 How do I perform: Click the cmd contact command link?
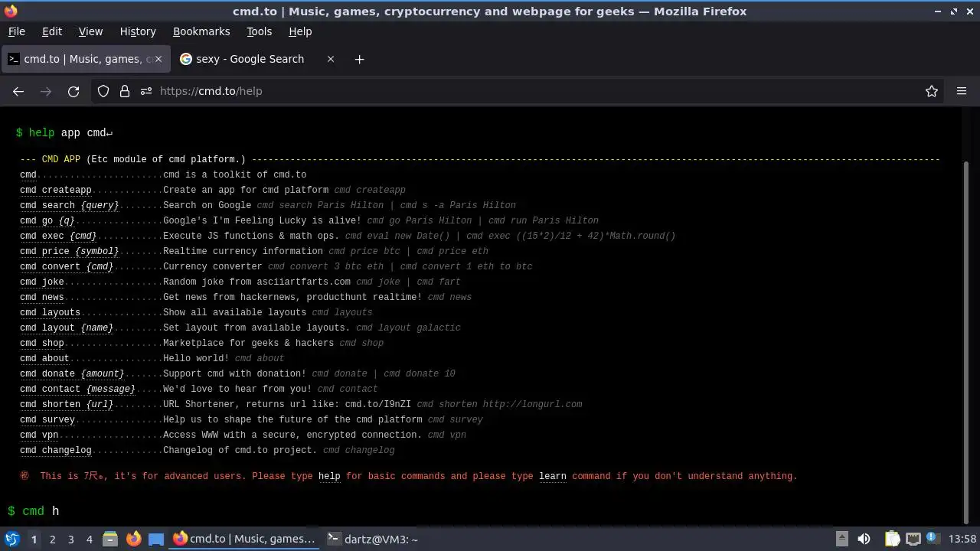[78, 389]
